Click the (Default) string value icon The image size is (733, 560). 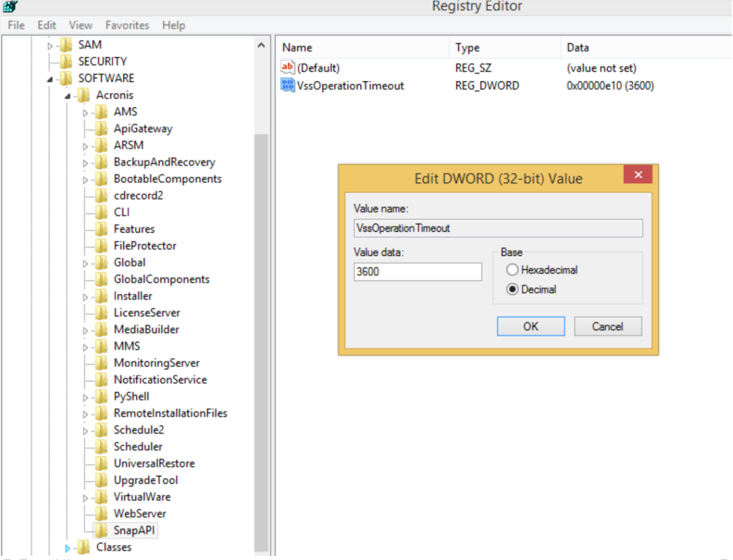(288, 67)
